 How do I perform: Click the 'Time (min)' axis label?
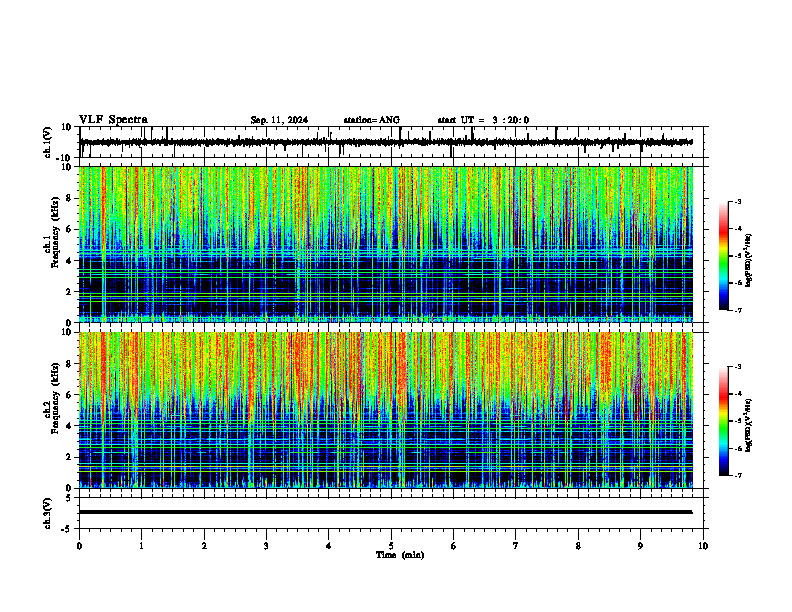pos(400,555)
